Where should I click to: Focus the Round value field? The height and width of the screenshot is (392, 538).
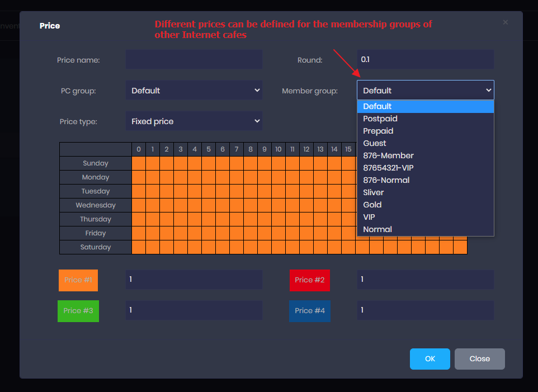click(425, 59)
